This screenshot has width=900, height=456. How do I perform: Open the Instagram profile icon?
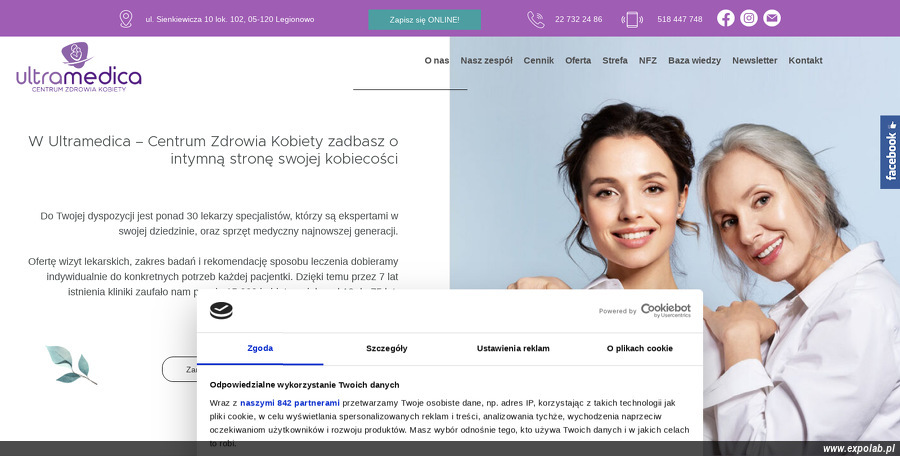(x=748, y=18)
